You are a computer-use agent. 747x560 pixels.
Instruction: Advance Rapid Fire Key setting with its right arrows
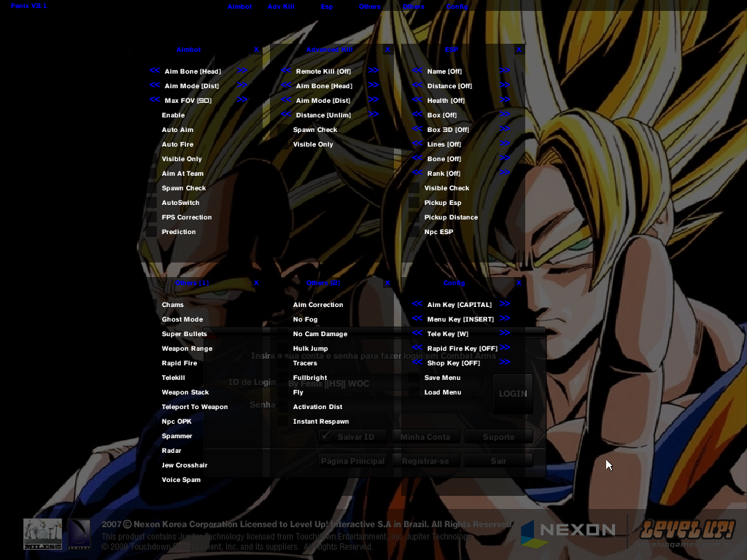coord(505,349)
